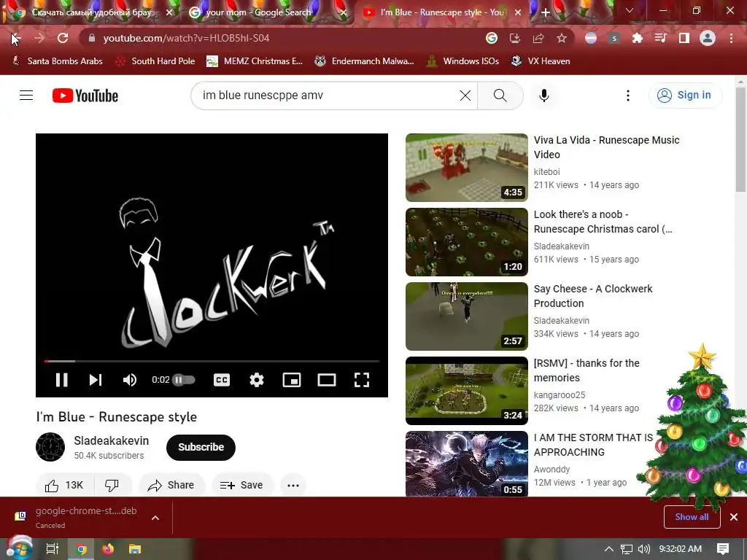Reload the current page

pos(63,38)
